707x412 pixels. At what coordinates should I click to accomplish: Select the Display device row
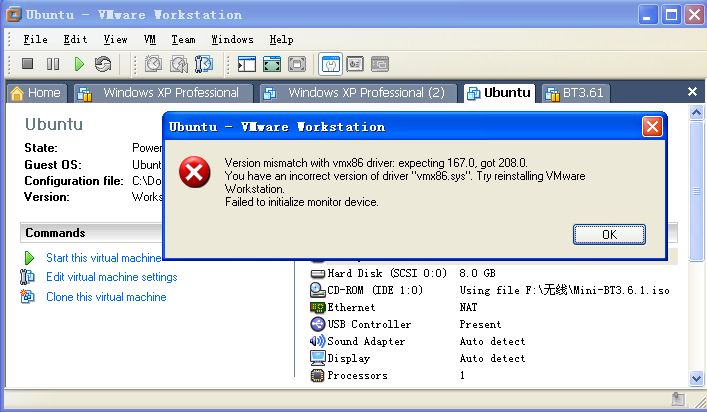tap(493, 358)
